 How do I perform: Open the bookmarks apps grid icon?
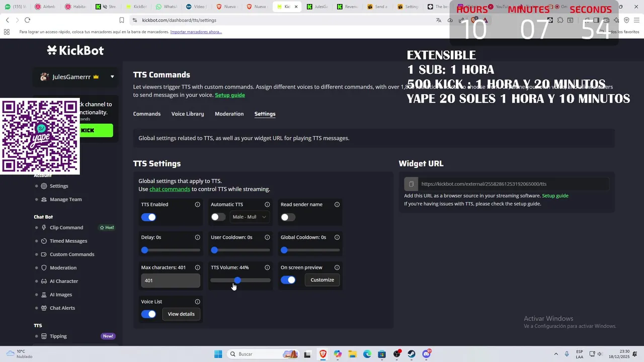tap(7, 32)
